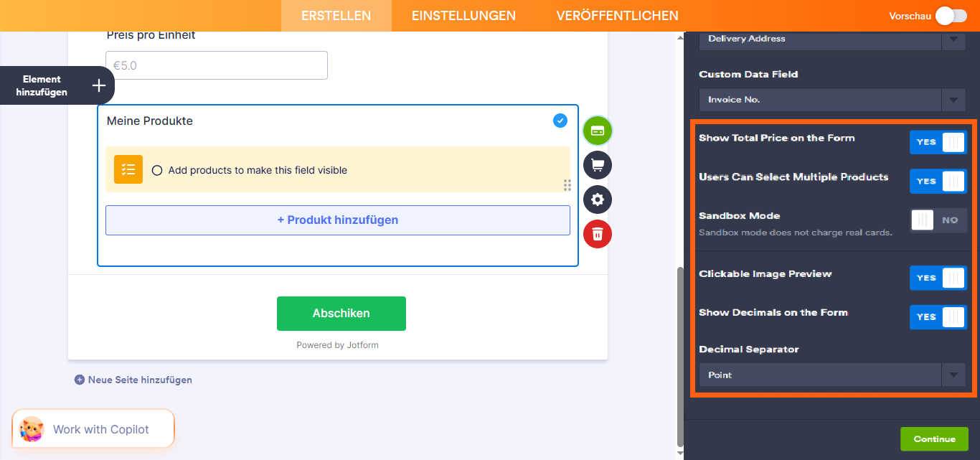Select the VERÖFFENTLICHEN tab
The image size is (980, 460).
(x=618, y=15)
